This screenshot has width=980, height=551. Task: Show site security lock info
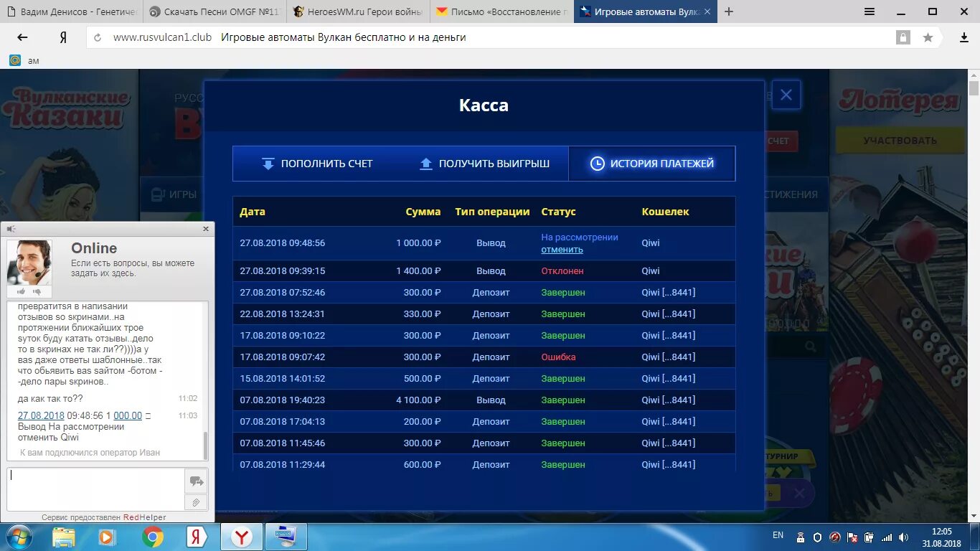(903, 37)
